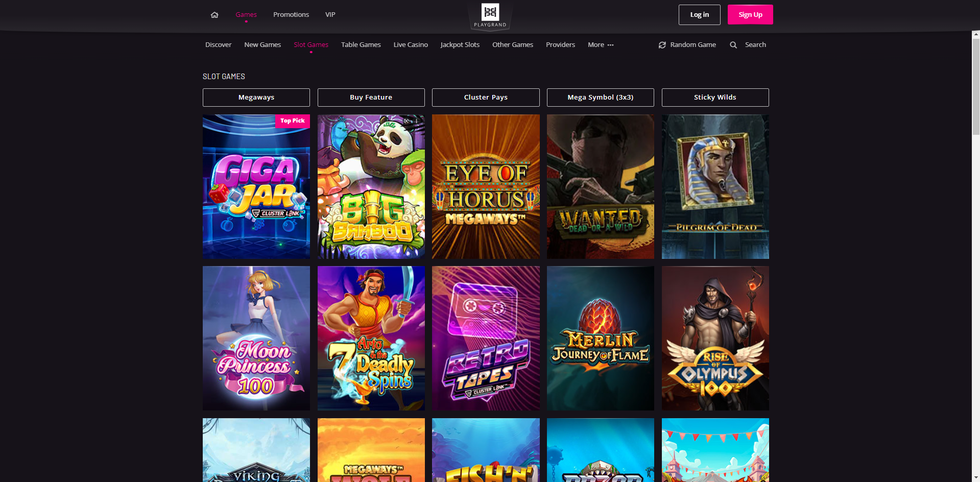The image size is (980, 482).
Task: Click the page scrollbar up arrow
Action: 975,35
